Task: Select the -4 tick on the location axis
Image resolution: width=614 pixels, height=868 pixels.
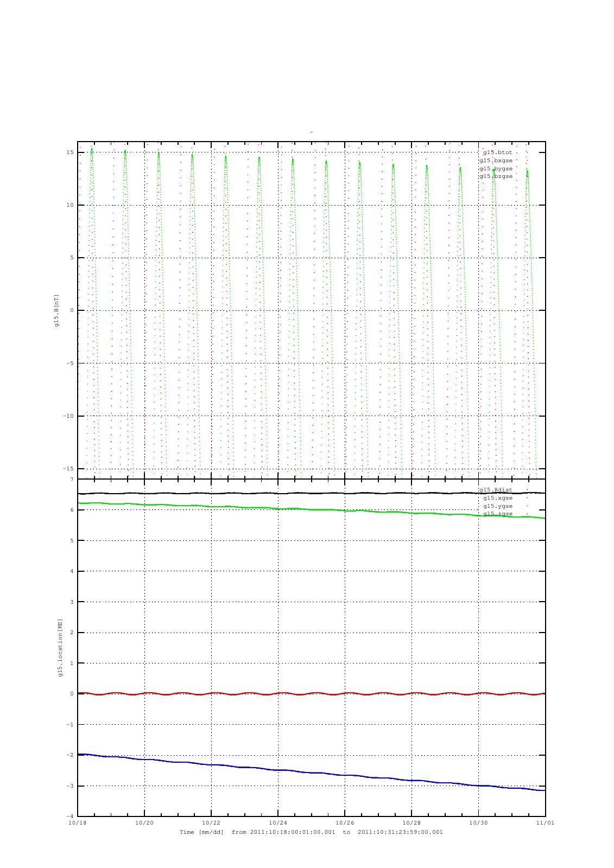Action: point(70,816)
